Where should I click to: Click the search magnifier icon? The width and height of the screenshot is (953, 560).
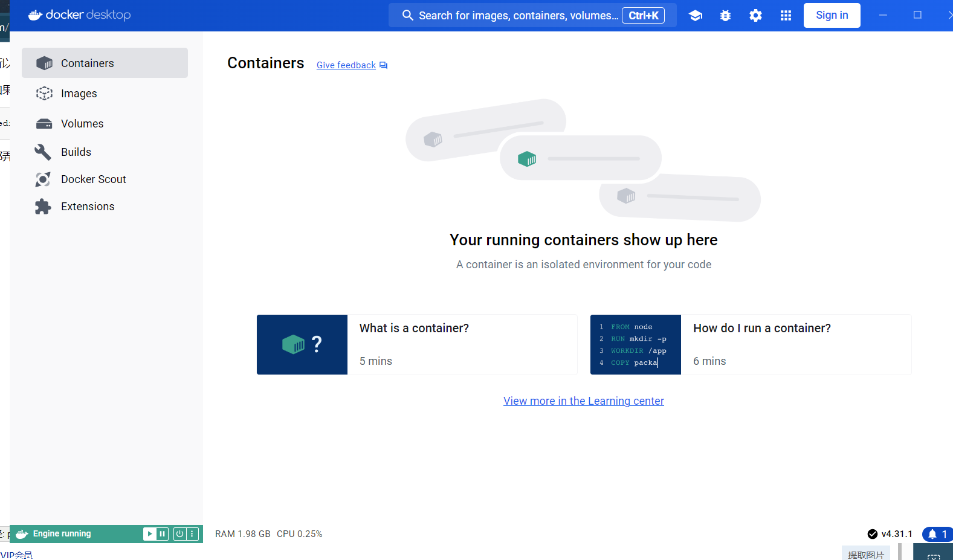click(x=408, y=16)
